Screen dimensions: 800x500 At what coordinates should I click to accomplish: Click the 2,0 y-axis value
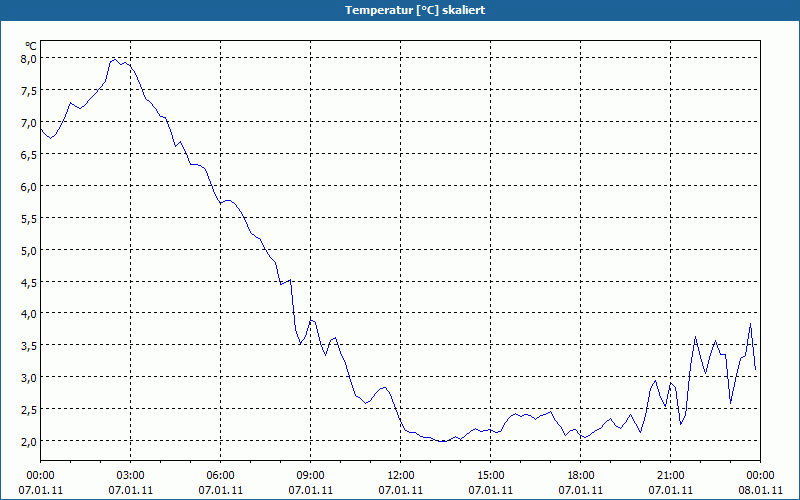click(x=28, y=442)
